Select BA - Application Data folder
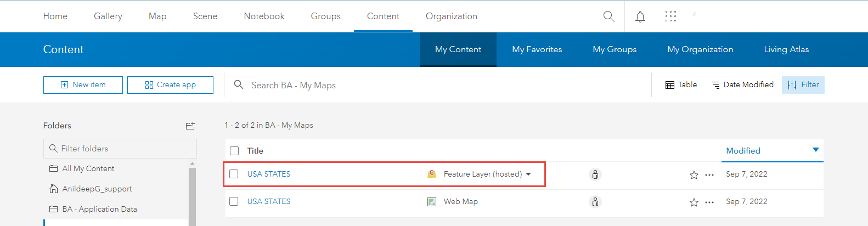 [x=99, y=209]
